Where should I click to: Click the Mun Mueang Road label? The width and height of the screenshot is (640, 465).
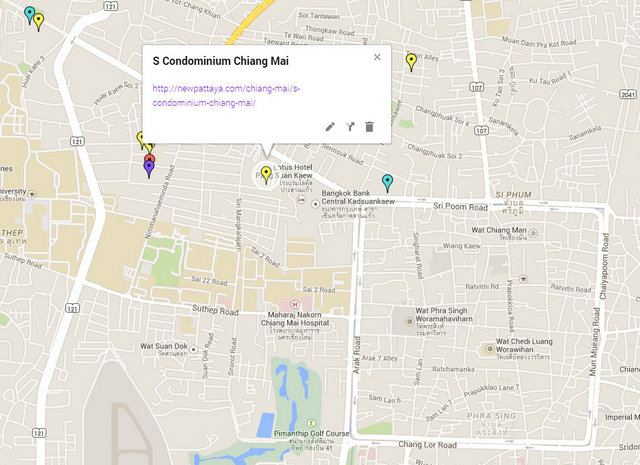(x=595, y=341)
